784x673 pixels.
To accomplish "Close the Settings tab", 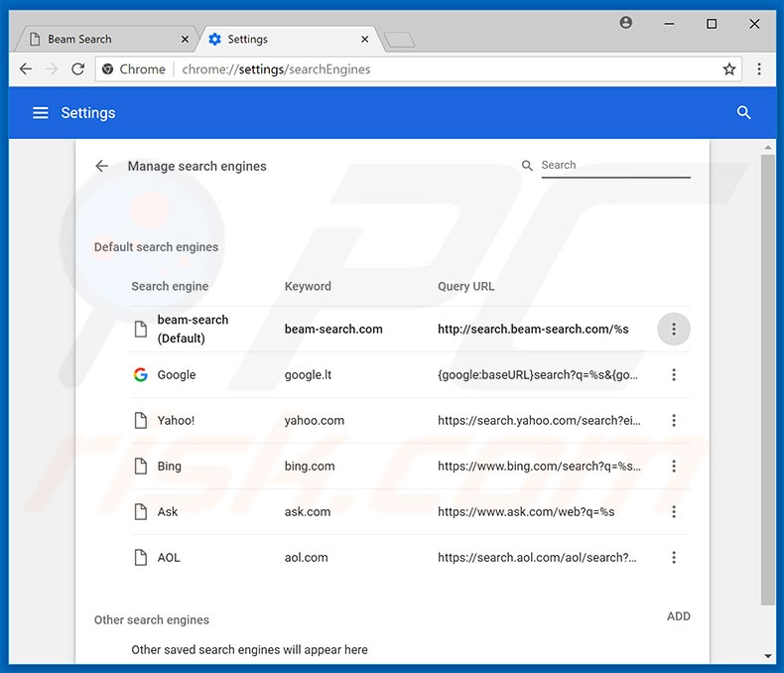I will point(365,39).
